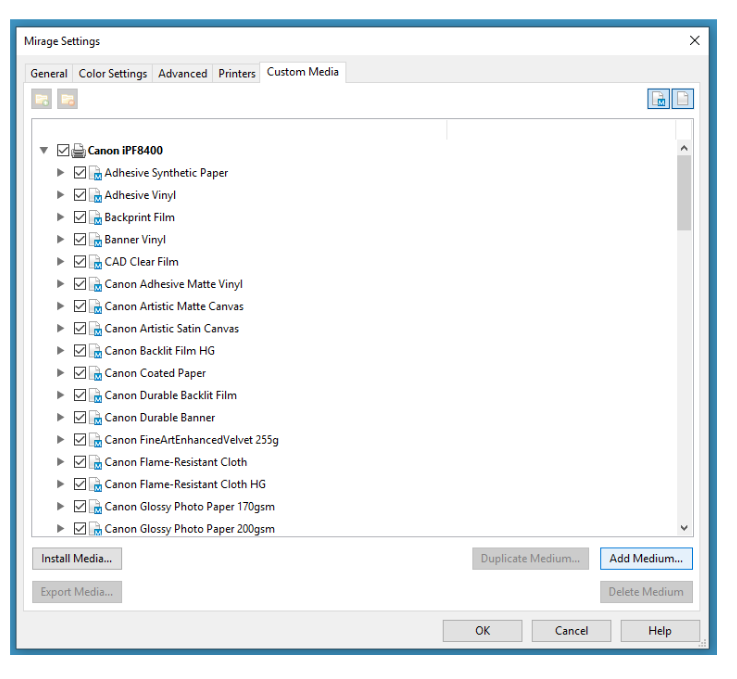Screen dimensions: 737x679
Task: Click the media icon beside Canon Adhesive Matte Vinyl
Action: pyautogui.click(x=96, y=284)
